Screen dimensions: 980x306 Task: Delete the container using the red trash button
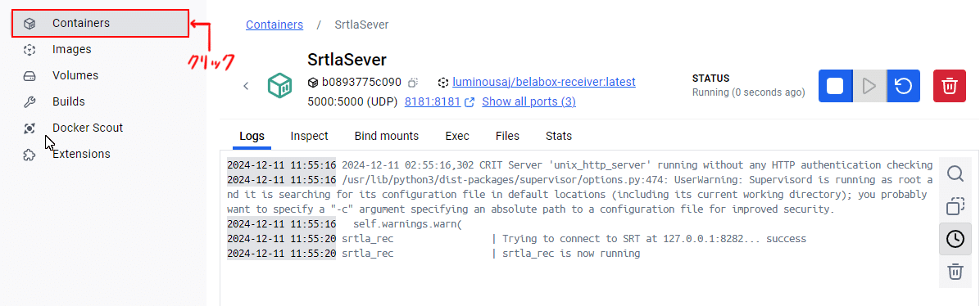(950, 86)
